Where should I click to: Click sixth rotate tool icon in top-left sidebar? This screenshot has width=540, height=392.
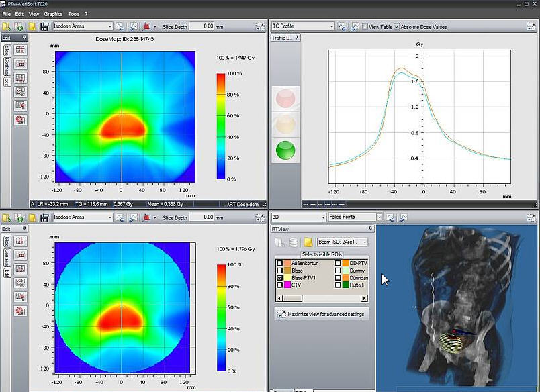pos(20,119)
